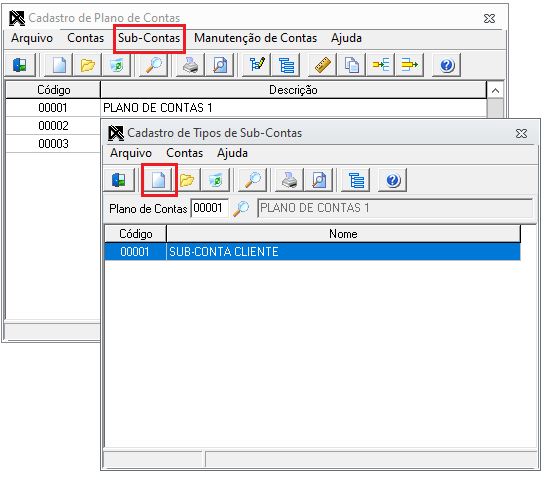
Task: Select the PLANO DE CONTAS 1 row
Action: pos(246,108)
